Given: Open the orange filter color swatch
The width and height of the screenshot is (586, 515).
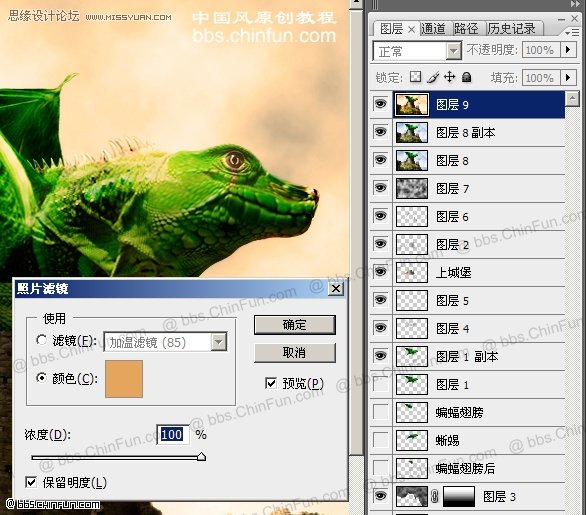Looking at the screenshot, I should click(124, 379).
